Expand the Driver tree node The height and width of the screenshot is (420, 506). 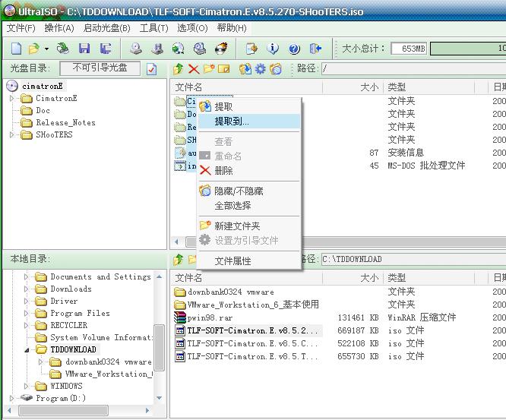tap(27, 302)
